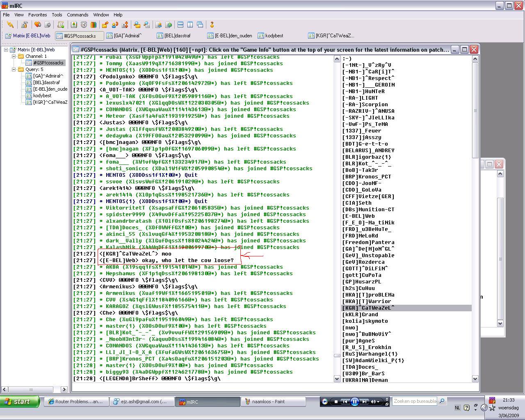Open the Window menu
The width and height of the screenshot is (525, 420).
coord(101,15)
